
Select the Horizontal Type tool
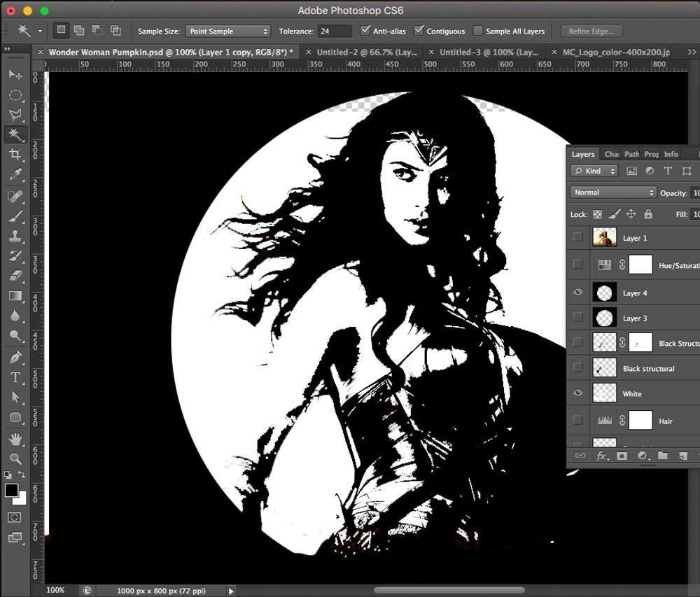[x=15, y=377]
